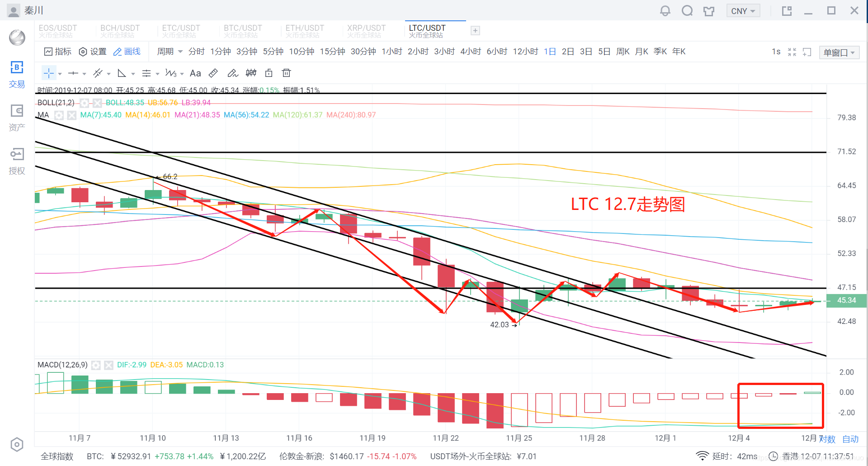Open BOLL indicator settings gear

(x=85, y=103)
